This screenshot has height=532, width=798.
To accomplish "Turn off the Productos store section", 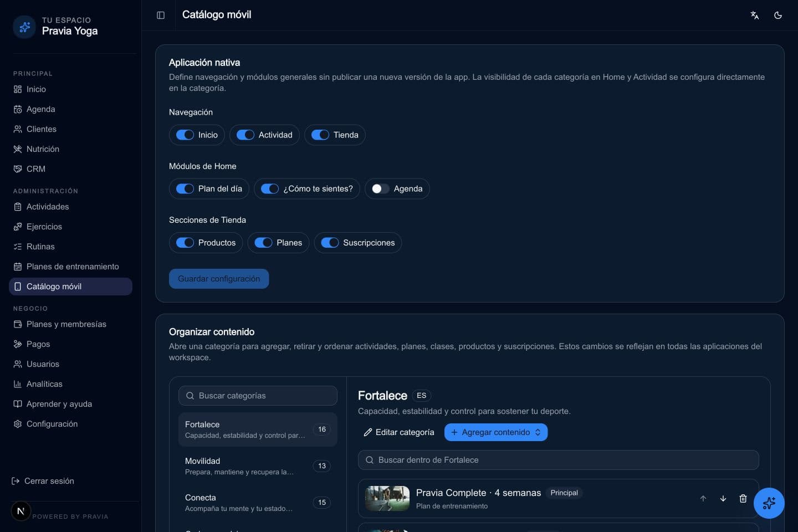I will [x=185, y=243].
